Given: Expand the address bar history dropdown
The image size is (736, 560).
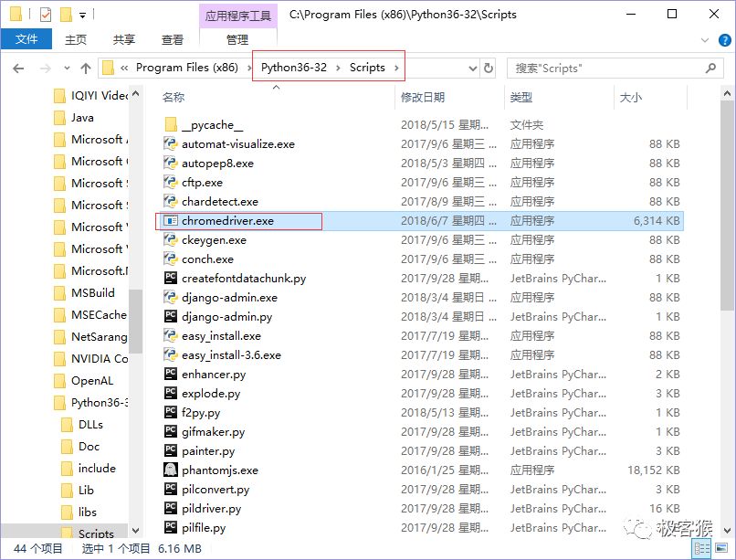Looking at the screenshot, I should point(473,69).
